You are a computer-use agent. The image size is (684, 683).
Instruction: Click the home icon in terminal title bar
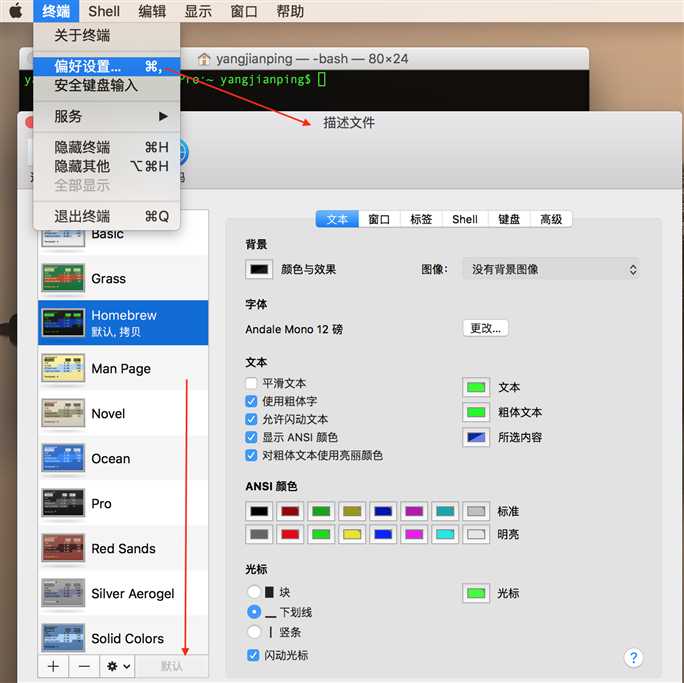[x=204, y=59]
